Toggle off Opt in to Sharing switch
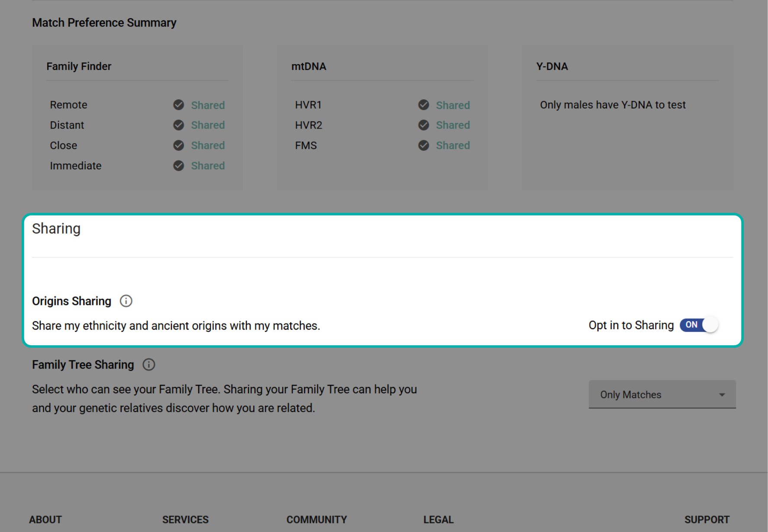The height and width of the screenshot is (532, 768). click(699, 325)
